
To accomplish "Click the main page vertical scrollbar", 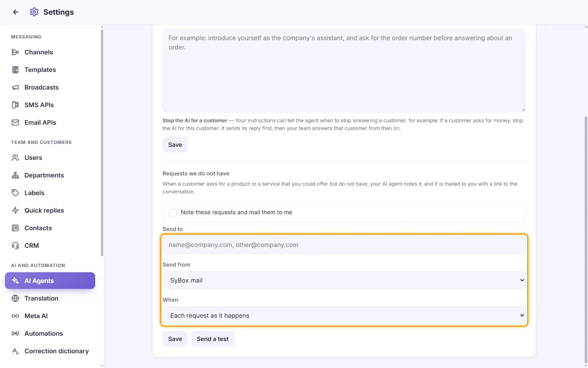I will (x=586, y=239).
